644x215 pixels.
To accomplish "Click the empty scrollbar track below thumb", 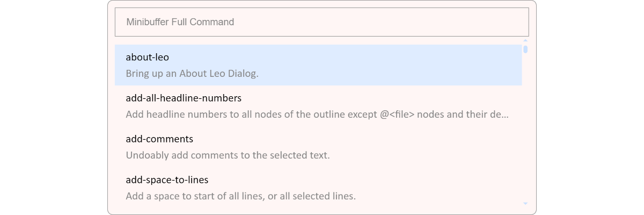I will [x=525, y=127].
